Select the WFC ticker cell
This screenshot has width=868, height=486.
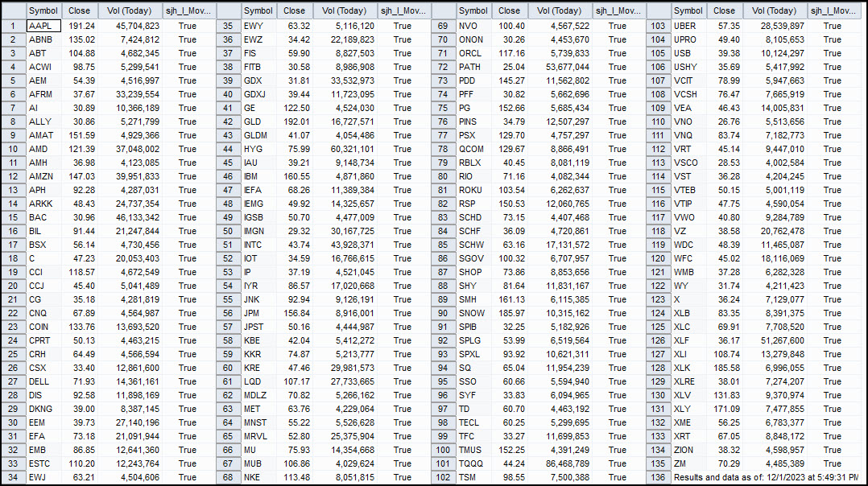[688, 259]
